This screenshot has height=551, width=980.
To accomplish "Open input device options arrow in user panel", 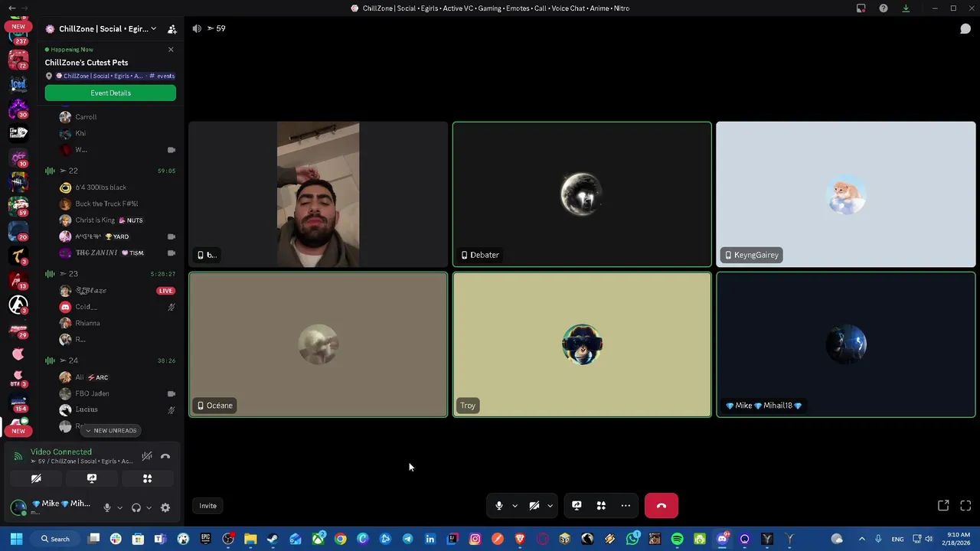I will [119, 507].
